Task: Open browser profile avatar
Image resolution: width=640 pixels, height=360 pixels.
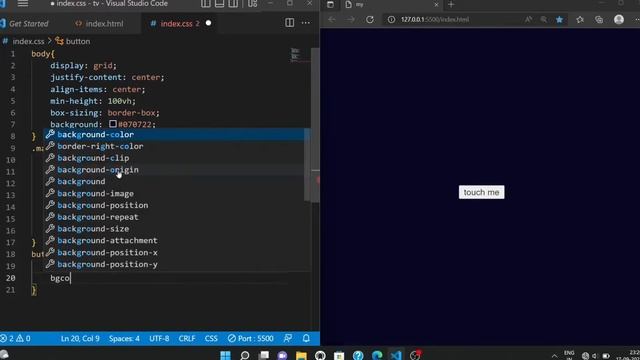Action: (619, 19)
